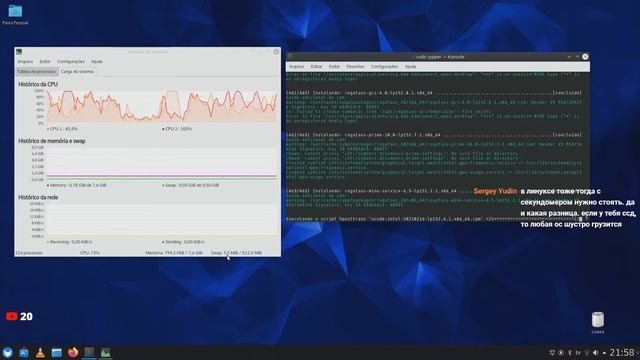Open Favoritos menu in Konsole
Image resolution: width=640 pixels, height=360 pixels.
click(x=355, y=67)
